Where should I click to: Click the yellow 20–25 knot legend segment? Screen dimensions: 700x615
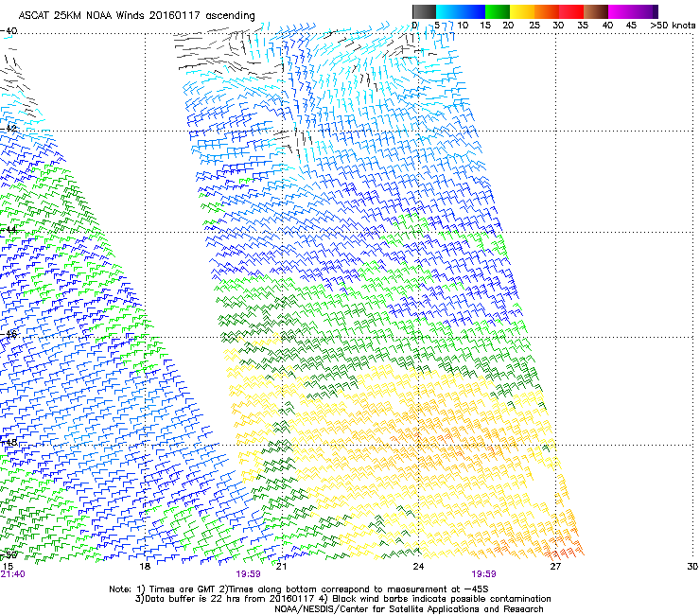[x=522, y=11]
